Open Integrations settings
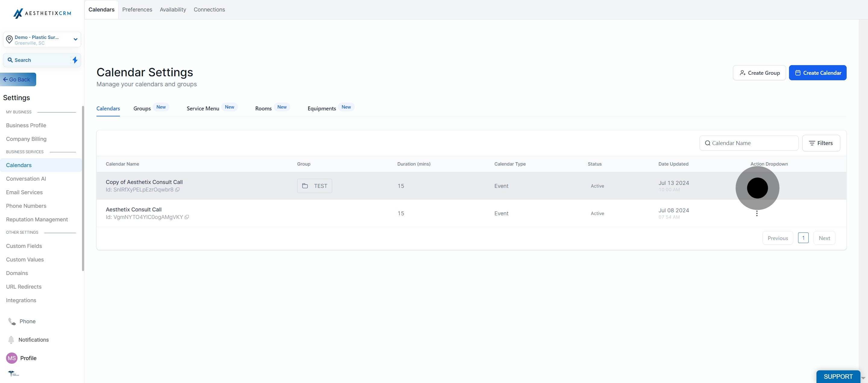This screenshot has width=868, height=383. click(21, 300)
